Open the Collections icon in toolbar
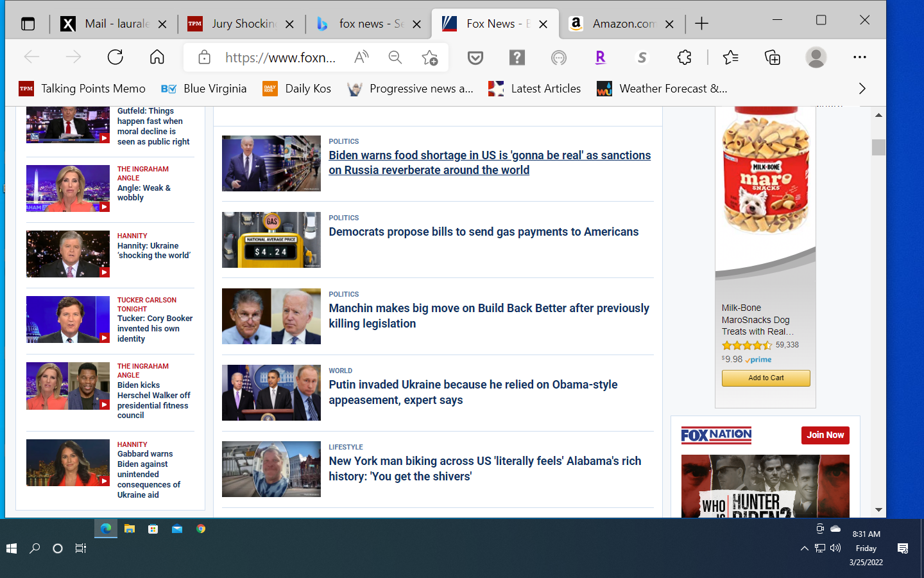The width and height of the screenshot is (924, 578). pos(773,57)
